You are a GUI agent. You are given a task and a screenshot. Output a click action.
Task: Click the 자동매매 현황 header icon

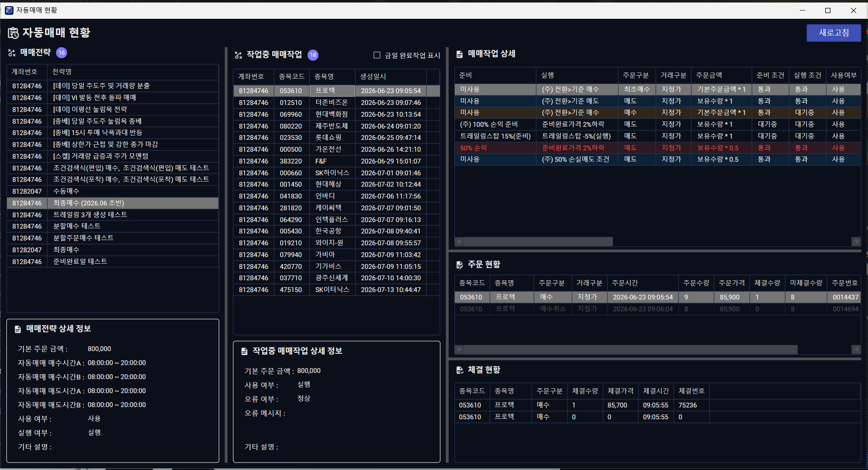[x=13, y=33]
